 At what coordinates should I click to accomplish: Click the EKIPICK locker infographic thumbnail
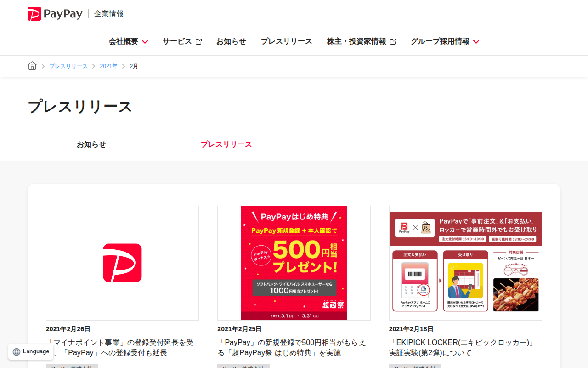pos(465,263)
